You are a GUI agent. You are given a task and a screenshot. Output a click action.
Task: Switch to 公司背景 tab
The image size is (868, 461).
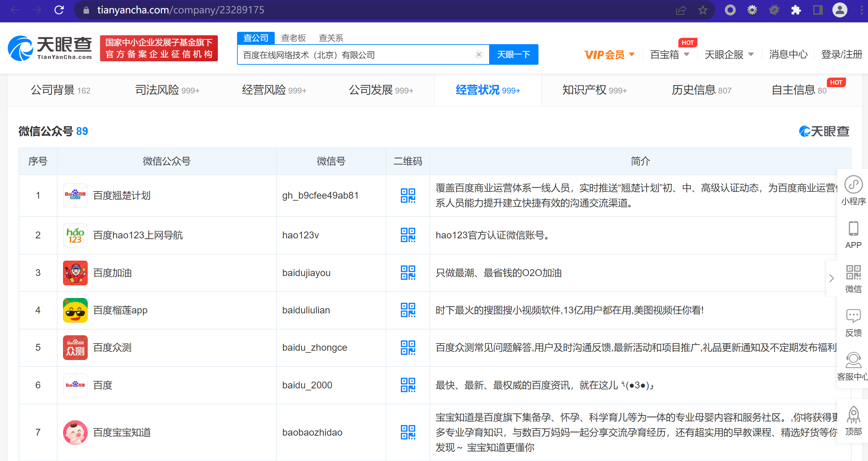click(61, 90)
